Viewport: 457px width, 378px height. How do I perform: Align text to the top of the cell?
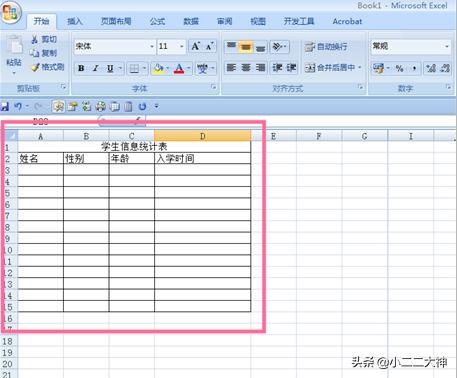pos(231,46)
